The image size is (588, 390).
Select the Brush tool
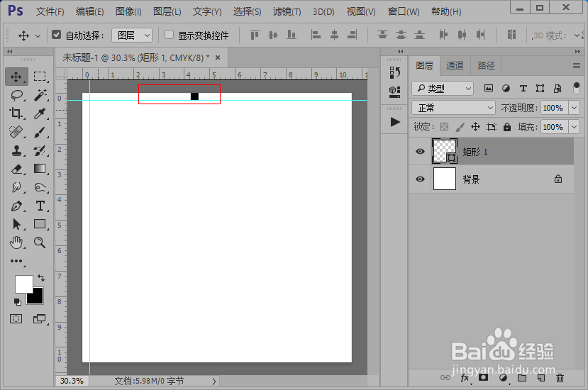(x=40, y=132)
